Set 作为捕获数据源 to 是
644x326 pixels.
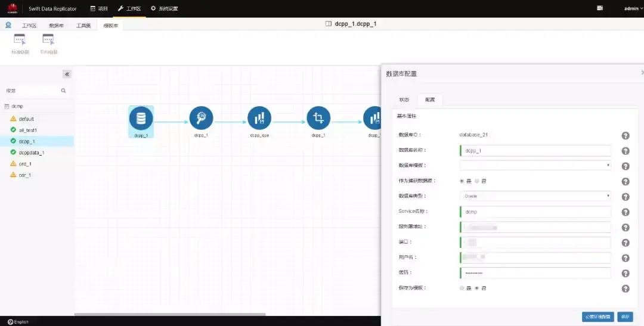tap(462, 181)
